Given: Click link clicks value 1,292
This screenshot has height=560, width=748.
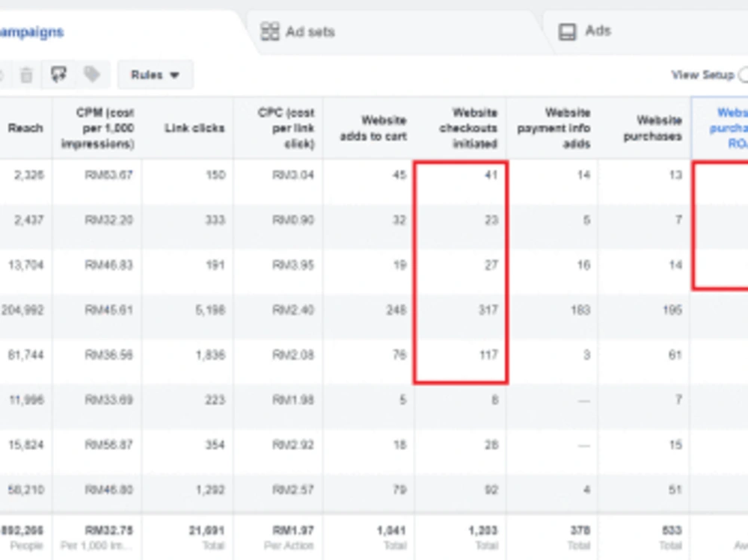Looking at the screenshot, I should point(210,490).
